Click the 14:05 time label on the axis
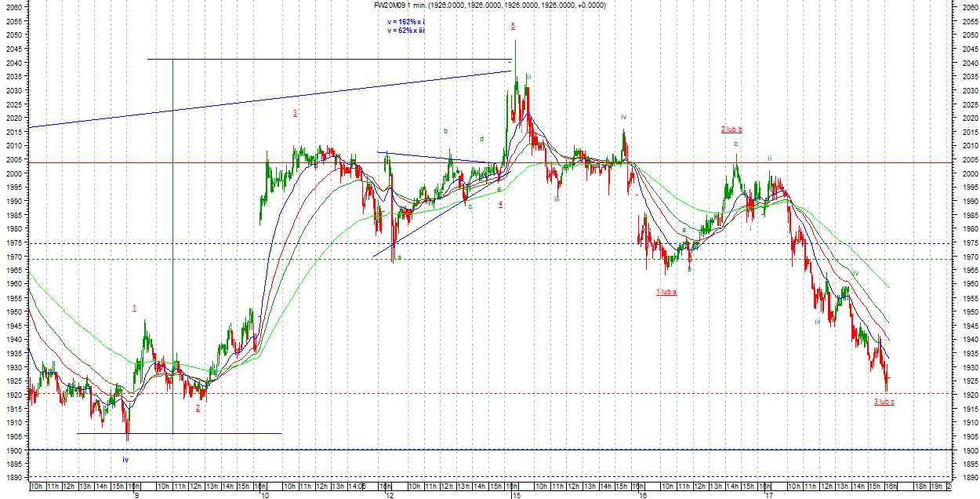 tap(357, 487)
